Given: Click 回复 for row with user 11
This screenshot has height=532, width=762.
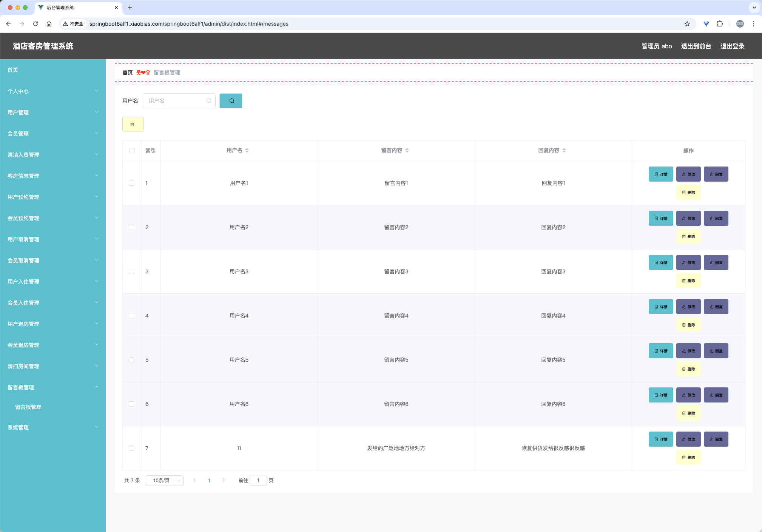Looking at the screenshot, I should pyautogui.click(x=716, y=439).
